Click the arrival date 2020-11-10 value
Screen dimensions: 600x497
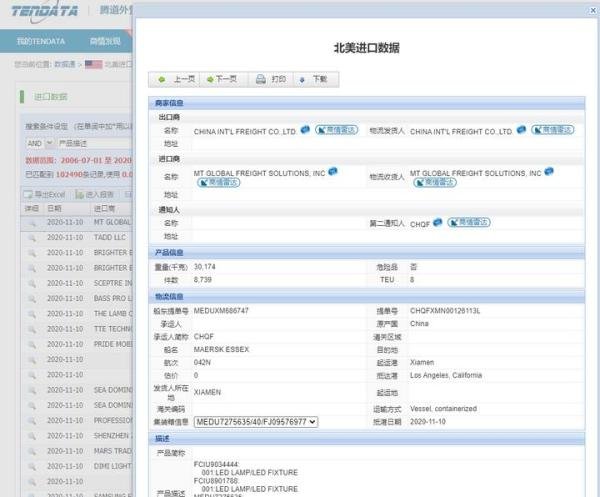point(427,422)
